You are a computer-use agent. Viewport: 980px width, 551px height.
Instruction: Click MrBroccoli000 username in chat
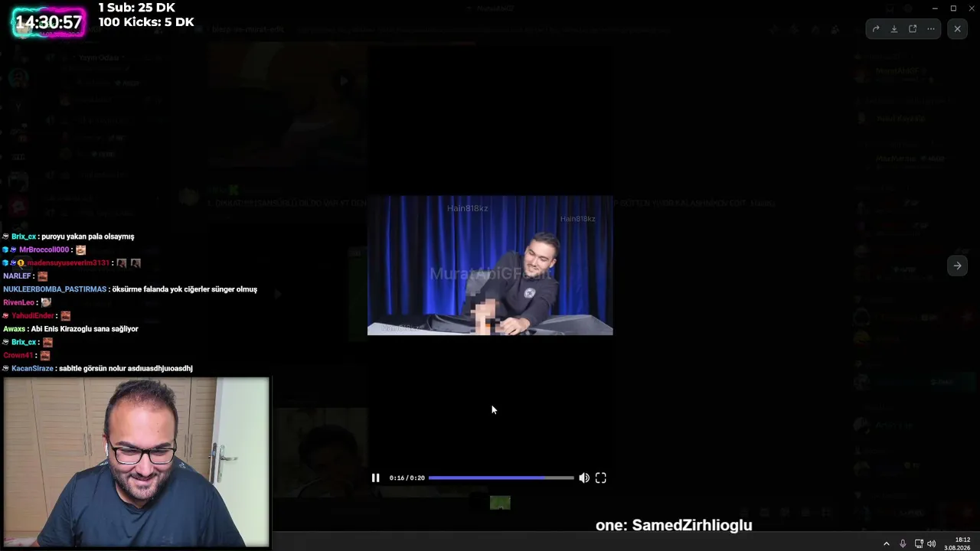(x=44, y=250)
